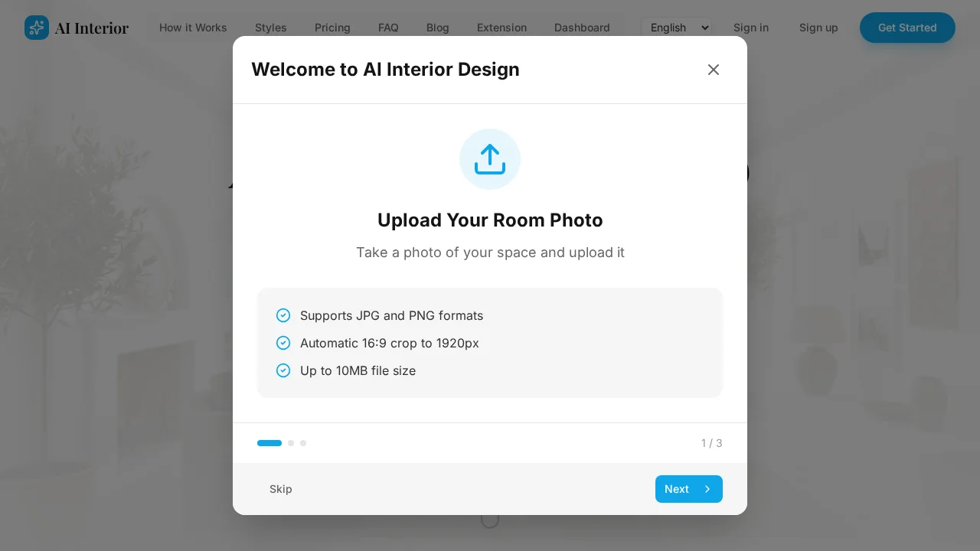Navigate to the Dashboard link
Screen dimensions: 980x551
pos(582,28)
